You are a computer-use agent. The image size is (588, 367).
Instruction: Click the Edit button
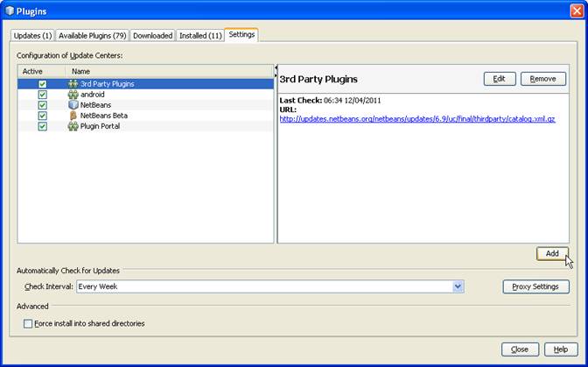500,79
